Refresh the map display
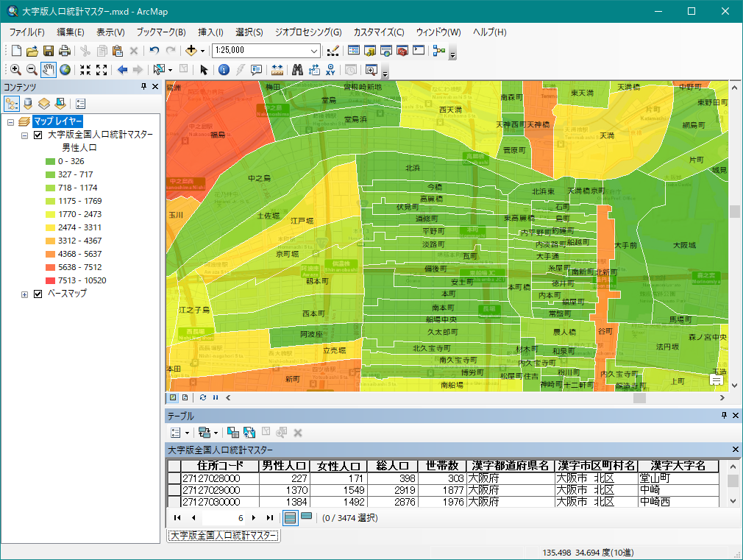The image size is (743, 560). click(x=203, y=398)
